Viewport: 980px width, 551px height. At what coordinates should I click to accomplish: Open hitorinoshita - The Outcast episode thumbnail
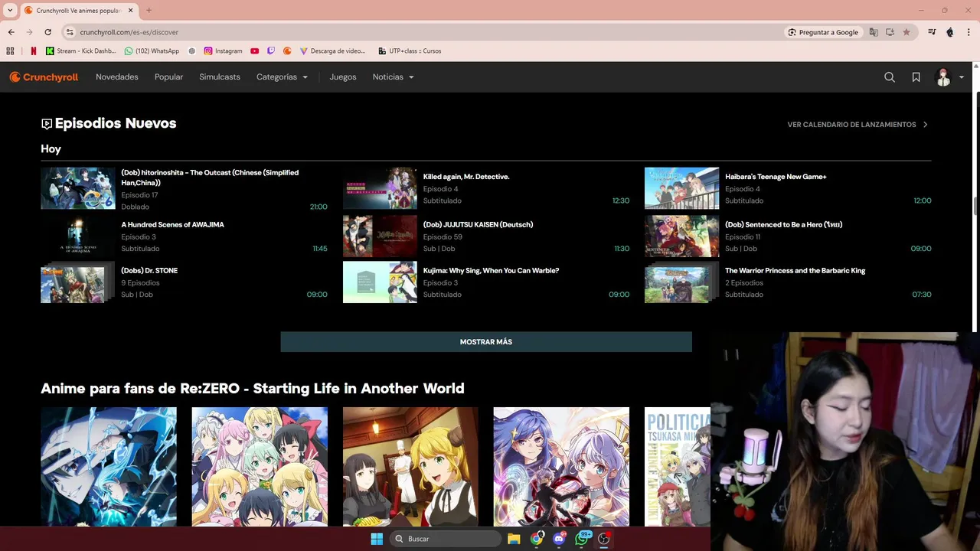click(x=78, y=188)
